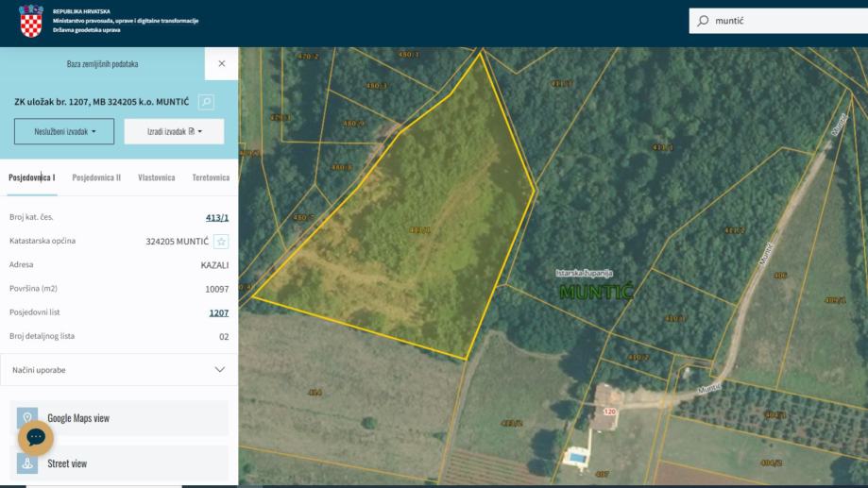
Task: Select the Posjedovnica I tab
Action: click(31, 177)
